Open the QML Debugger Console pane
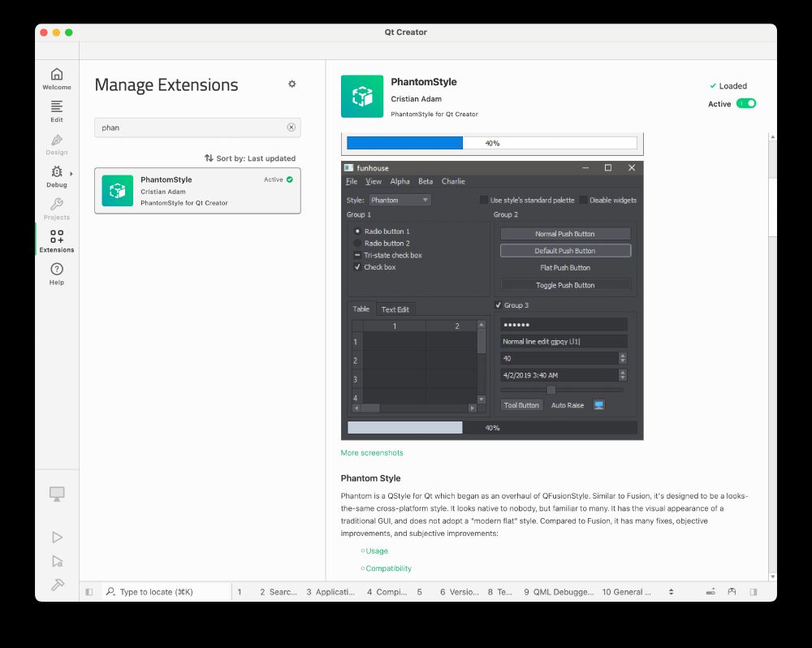The image size is (812, 648). click(559, 591)
